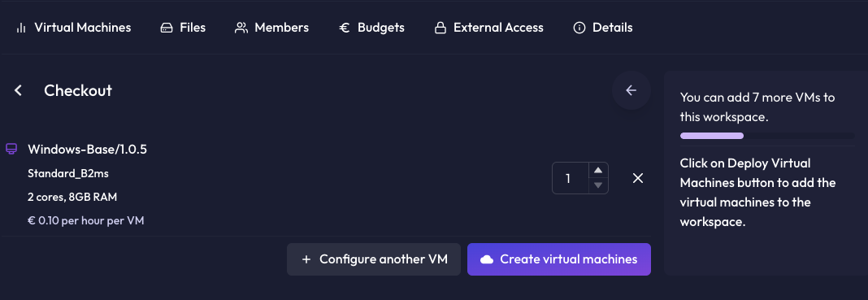Switch to the Members tab
Image resolution: width=868 pixels, height=300 pixels.
pos(271,28)
